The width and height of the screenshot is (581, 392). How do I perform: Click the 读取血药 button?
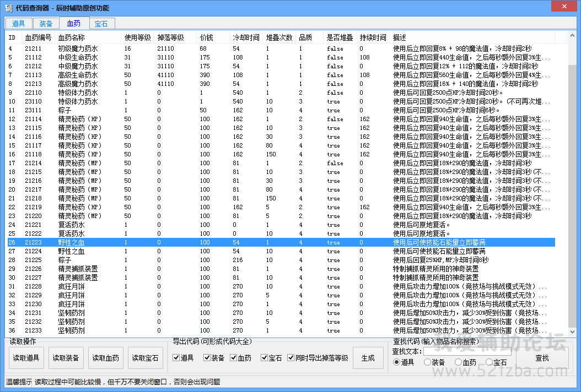coord(105,358)
